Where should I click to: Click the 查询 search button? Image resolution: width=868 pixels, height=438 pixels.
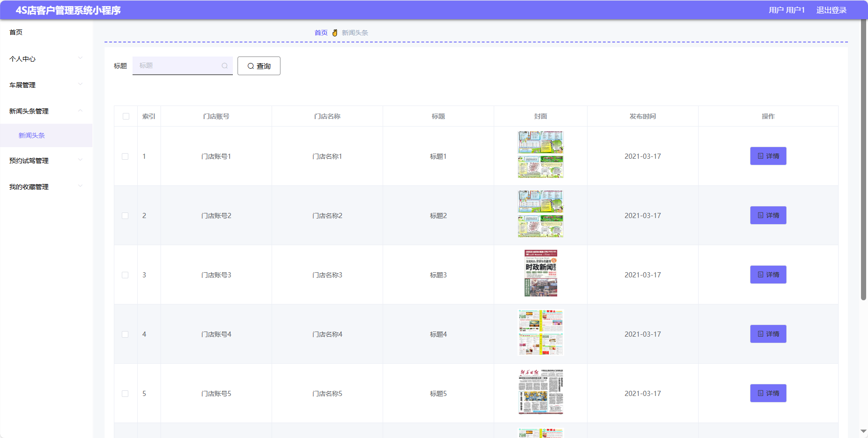[x=259, y=66]
